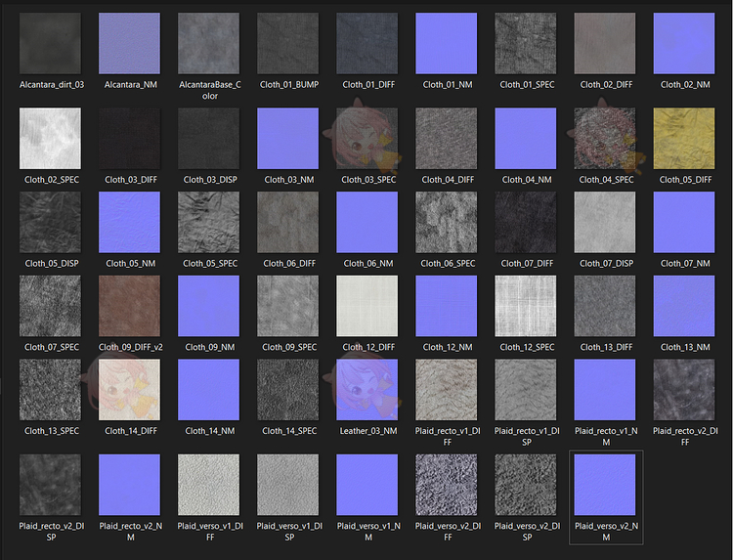Select the Plaid_verso_v1_NM thumbnail
This screenshot has width=733, height=560.
tap(367, 485)
